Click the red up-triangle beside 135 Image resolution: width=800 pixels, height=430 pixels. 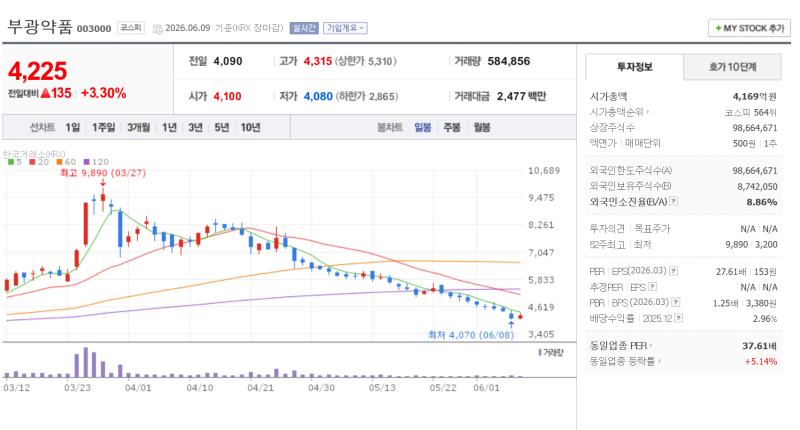(x=45, y=93)
